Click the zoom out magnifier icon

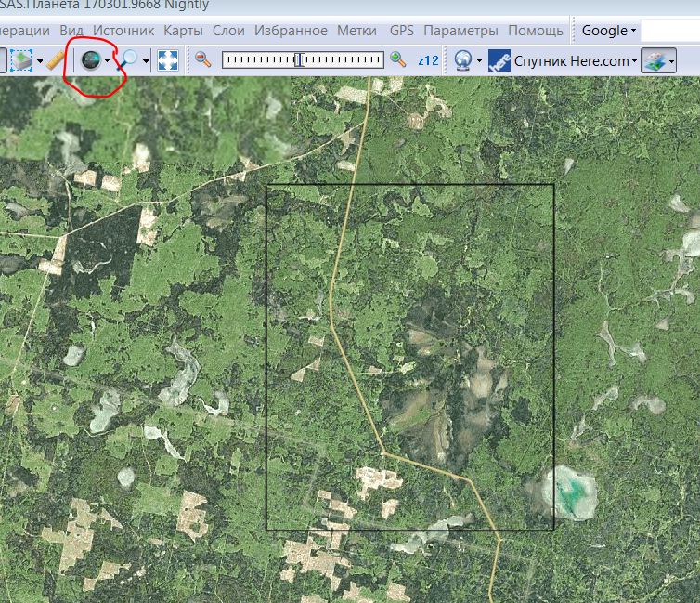tap(202, 60)
